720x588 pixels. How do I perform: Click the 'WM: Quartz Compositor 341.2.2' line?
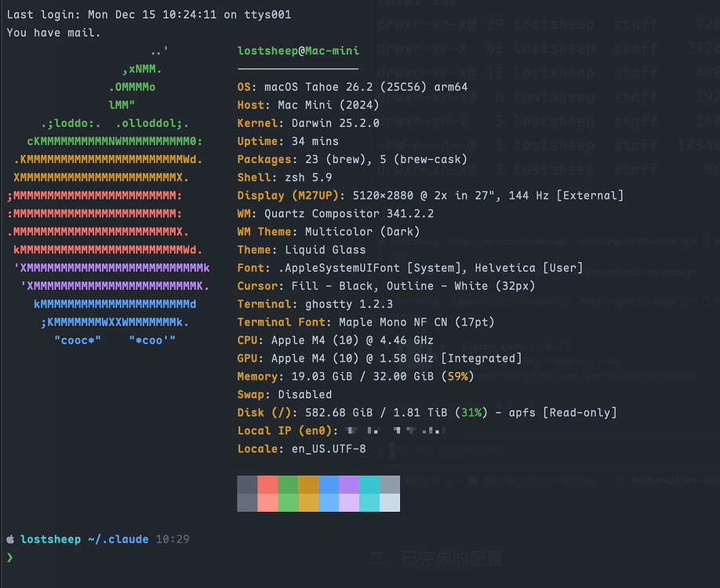pos(335,213)
